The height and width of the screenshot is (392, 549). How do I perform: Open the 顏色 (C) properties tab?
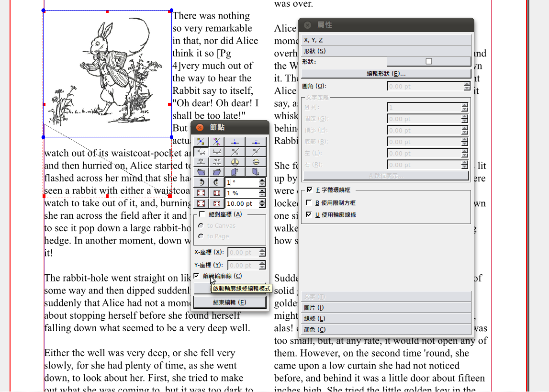[386, 329]
